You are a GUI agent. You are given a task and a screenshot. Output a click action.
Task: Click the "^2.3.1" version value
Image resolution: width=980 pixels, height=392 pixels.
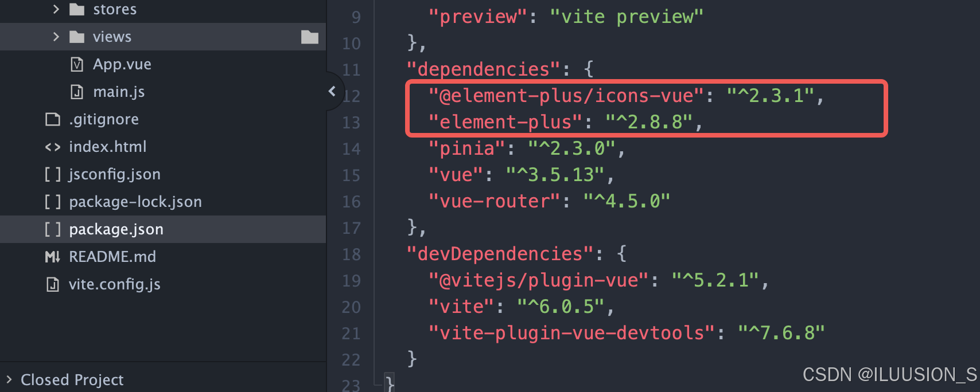click(771, 96)
